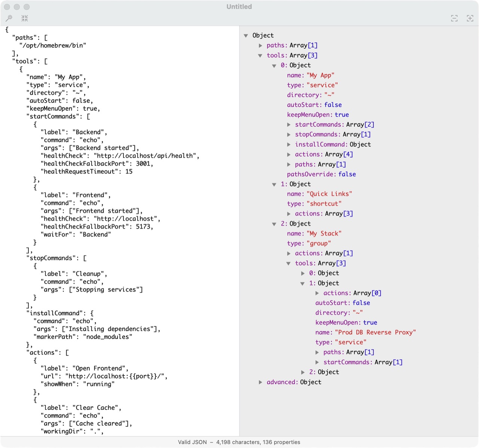The height and width of the screenshot is (448, 479).
Task: Select keepMenuOpen true row under My App
Action: (318, 115)
